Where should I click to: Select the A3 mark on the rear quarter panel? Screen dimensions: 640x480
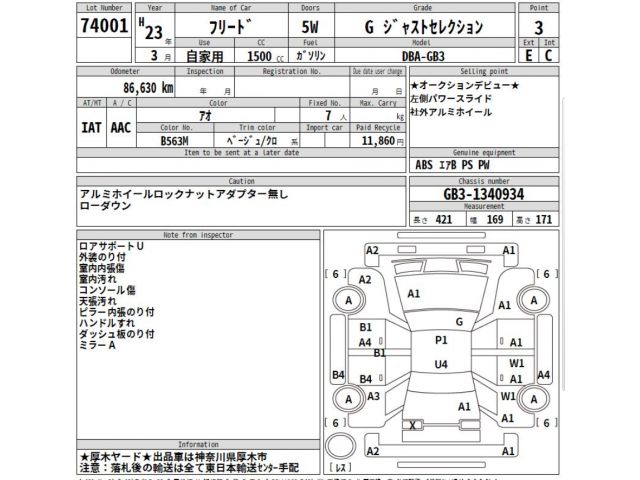point(373,396)
